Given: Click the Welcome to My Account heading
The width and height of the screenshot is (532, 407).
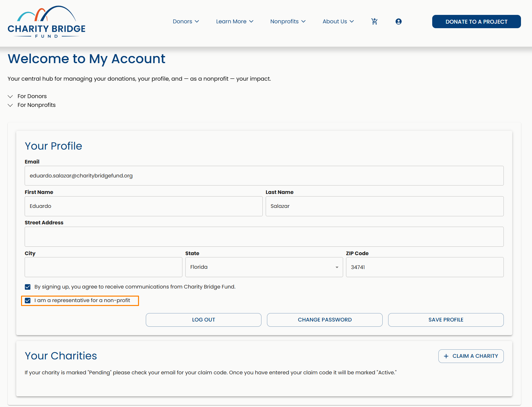Looking at the screenshot, I should tap(87, 59).
